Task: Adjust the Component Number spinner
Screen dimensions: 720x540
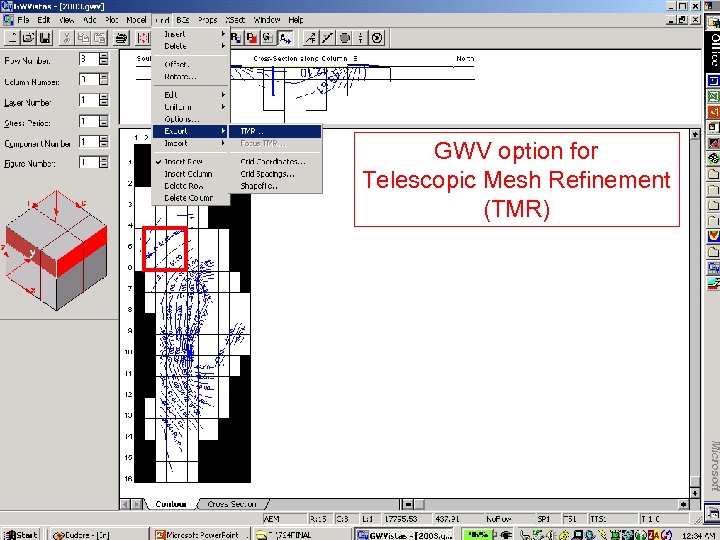Action: pos(104,141)
